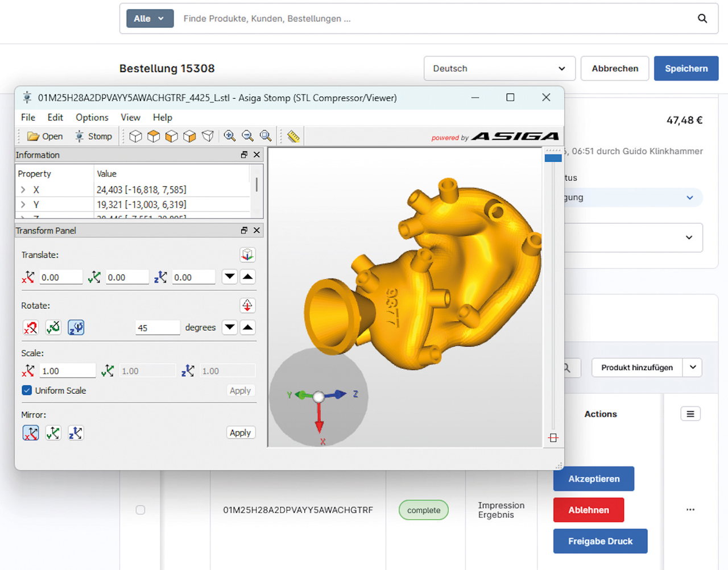Screen dimensions: 728x570
Task: Zoom in using the plus magnifier icon
Action: [x=230, y=136]
